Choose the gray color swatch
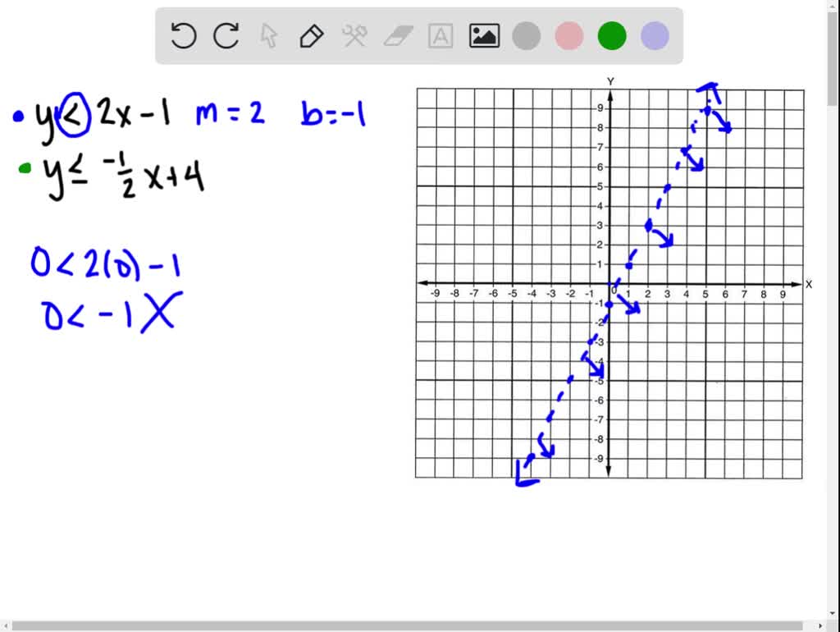 tap(527, 36)
